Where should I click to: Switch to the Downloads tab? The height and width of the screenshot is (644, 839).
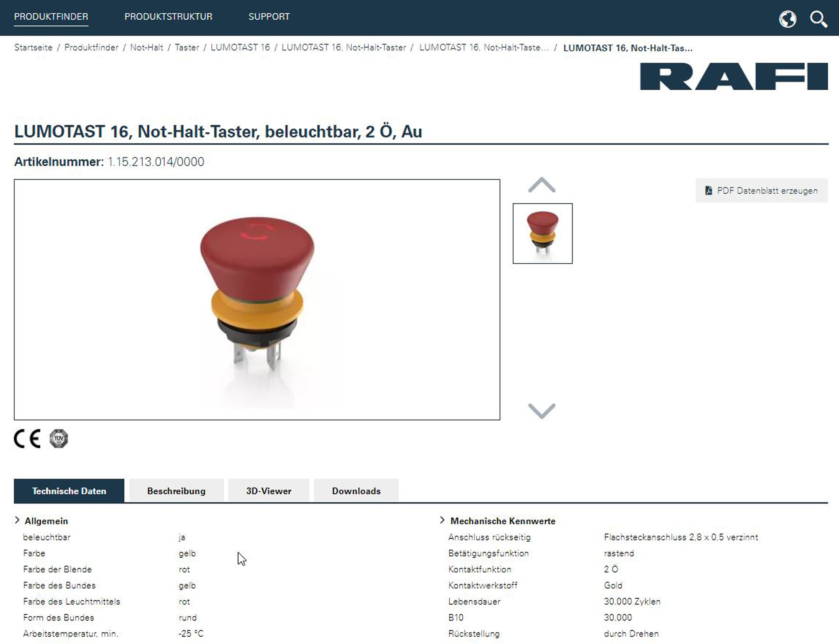point(356,491)
